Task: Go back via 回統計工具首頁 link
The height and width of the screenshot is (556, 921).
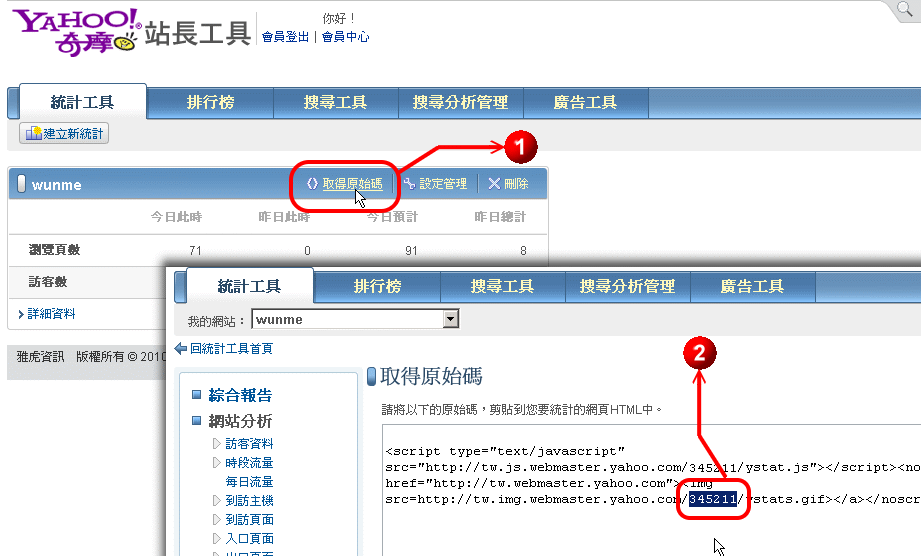Action: [231, 349]
